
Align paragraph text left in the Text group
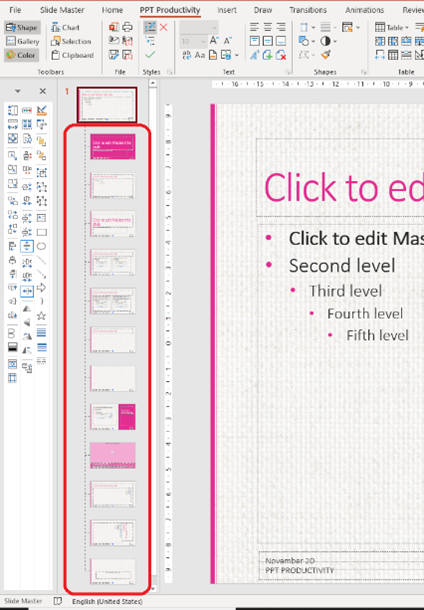(x=254, y=27)
